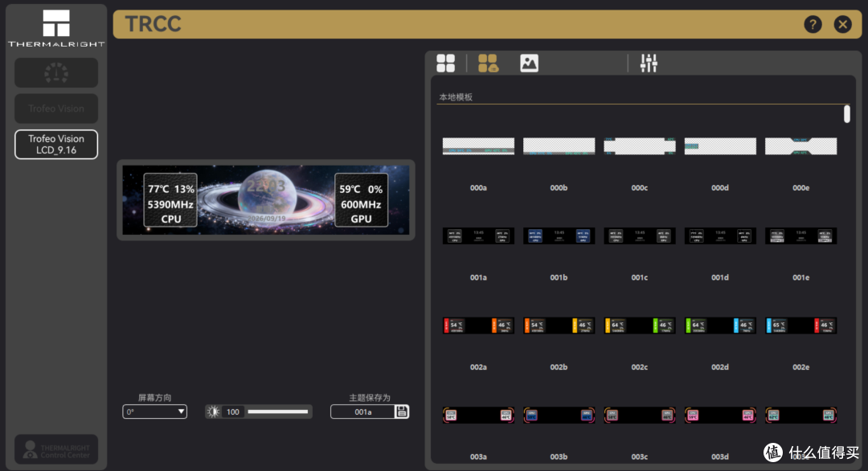Click the 本地模板 section heading
Image resolution: width=868 pixels, height=471 pixels.
click(456, 97)
